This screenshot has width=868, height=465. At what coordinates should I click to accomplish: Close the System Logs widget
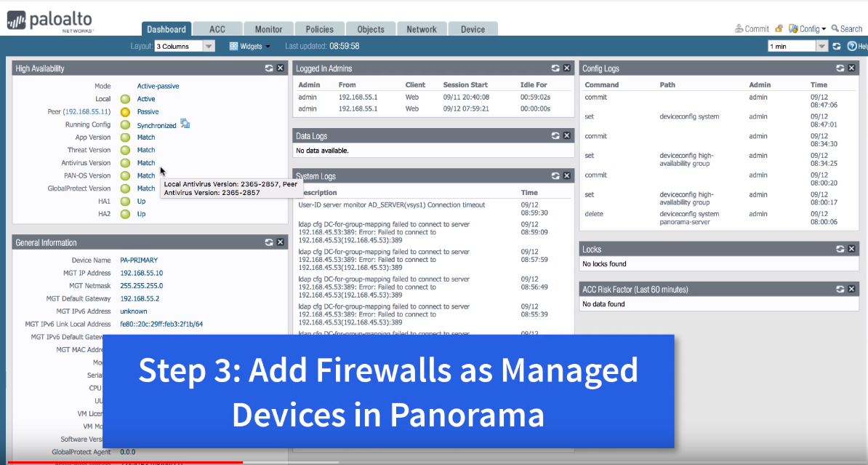(x=567, y=175)
